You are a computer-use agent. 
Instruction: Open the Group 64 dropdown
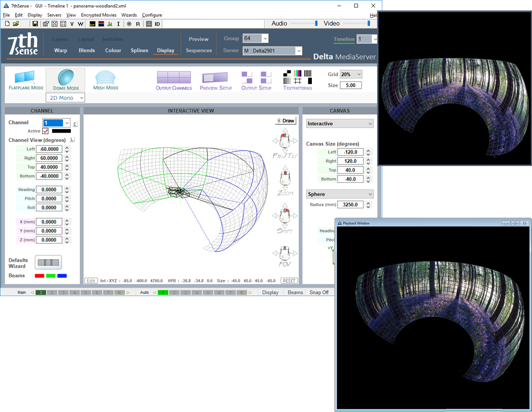coord(256,39)
